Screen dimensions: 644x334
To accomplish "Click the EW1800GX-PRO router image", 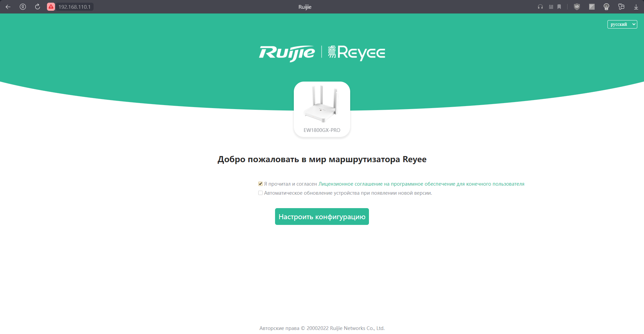I will pos(322,104).
